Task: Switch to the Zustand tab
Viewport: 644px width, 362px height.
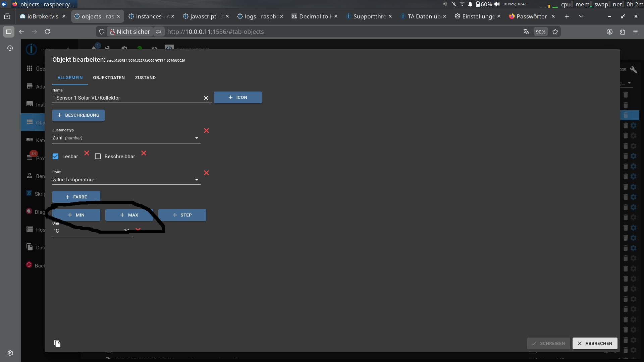Action: click(145, 78)
